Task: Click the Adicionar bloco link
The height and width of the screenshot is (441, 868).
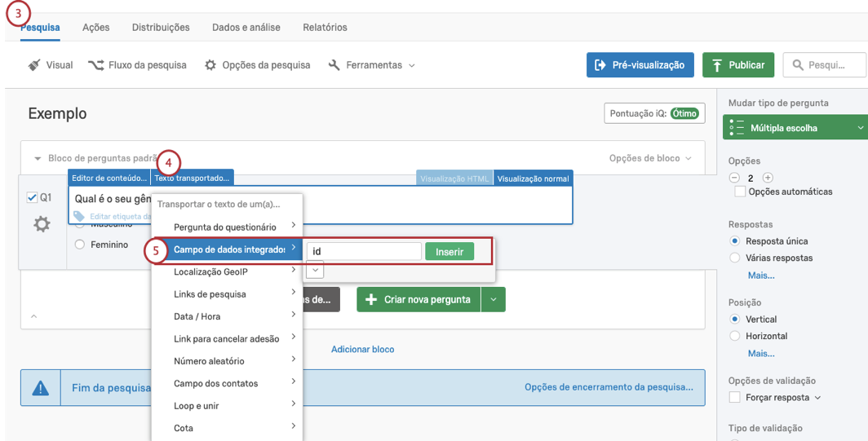Action: (x=362, y=349)
